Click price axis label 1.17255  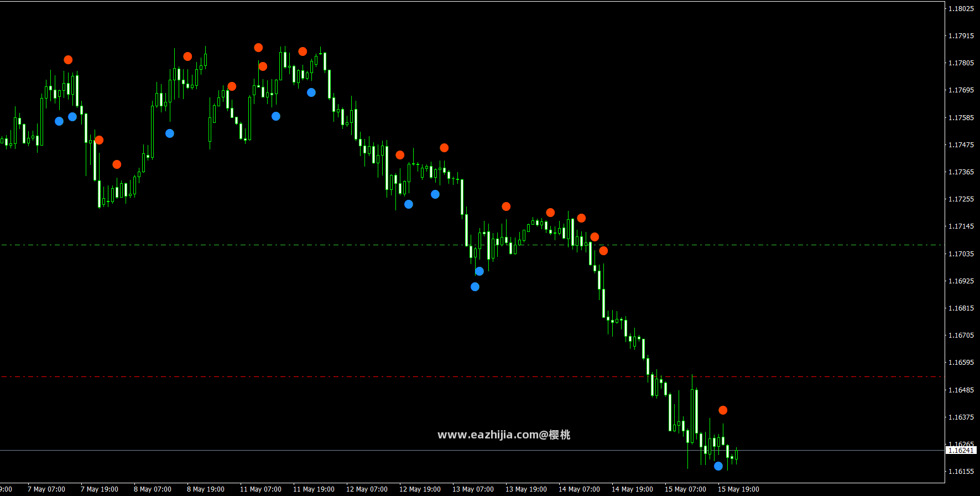click(x=961, y=199)
